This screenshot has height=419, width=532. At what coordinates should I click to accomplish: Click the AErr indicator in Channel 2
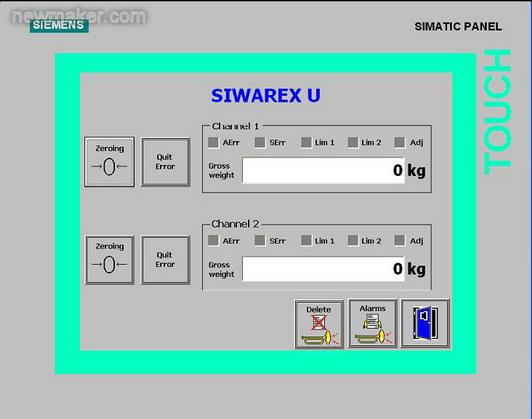[x=213, y=241]
